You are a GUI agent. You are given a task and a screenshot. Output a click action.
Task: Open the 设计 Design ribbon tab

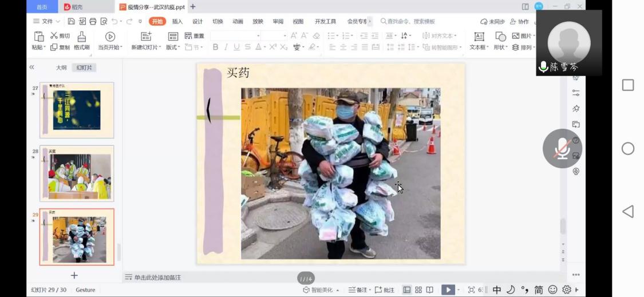[197, 21]
